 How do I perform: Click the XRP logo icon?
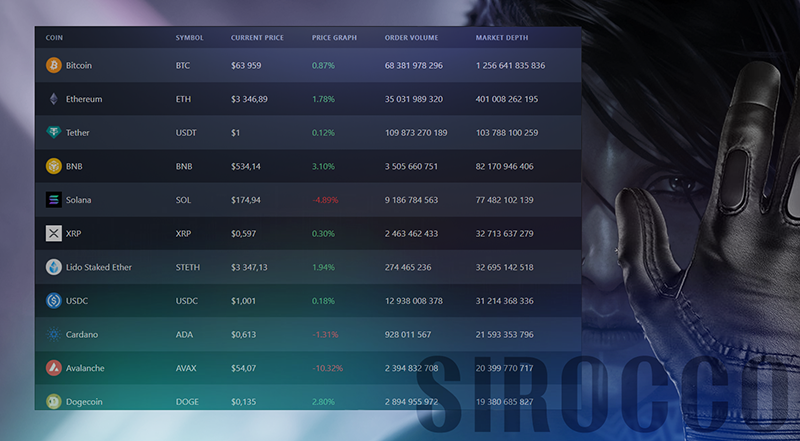[54, 234]
